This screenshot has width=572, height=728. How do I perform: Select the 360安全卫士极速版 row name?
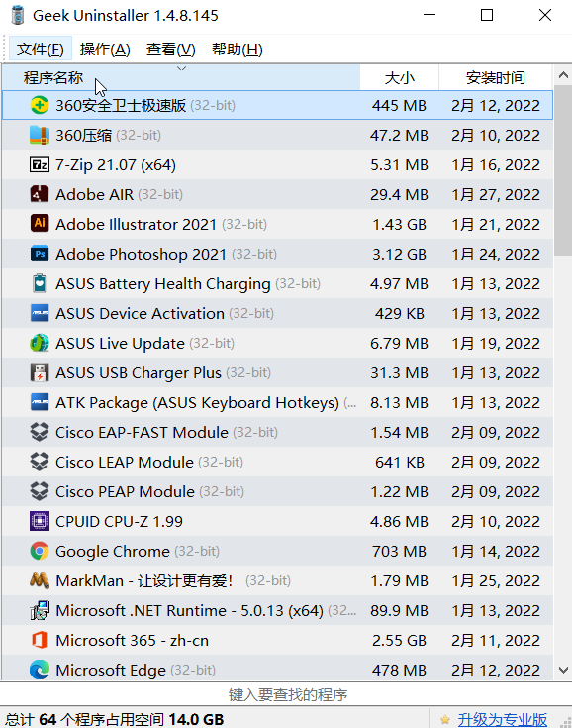click(x=121, y=105)
